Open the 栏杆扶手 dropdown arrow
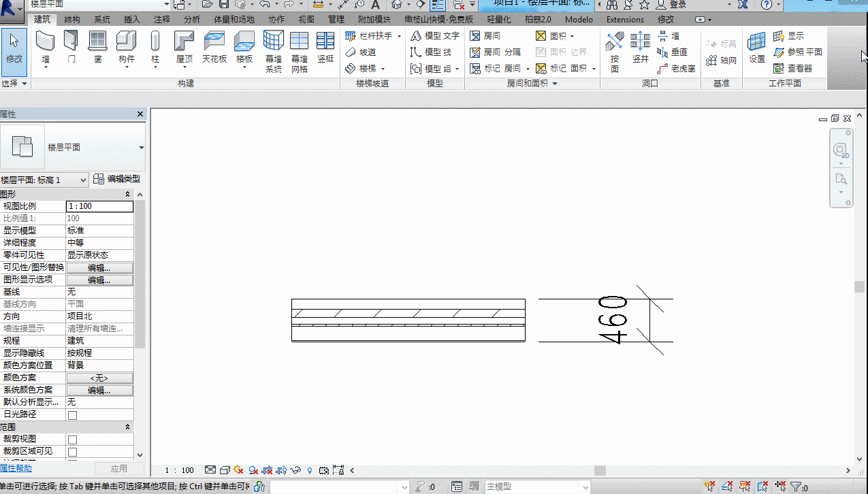 (400, 35)
